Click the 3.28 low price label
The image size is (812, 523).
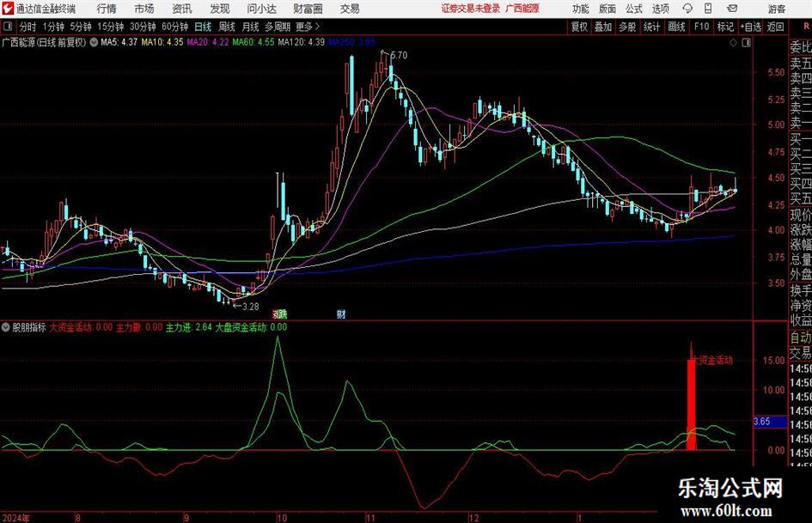[251, 307]
